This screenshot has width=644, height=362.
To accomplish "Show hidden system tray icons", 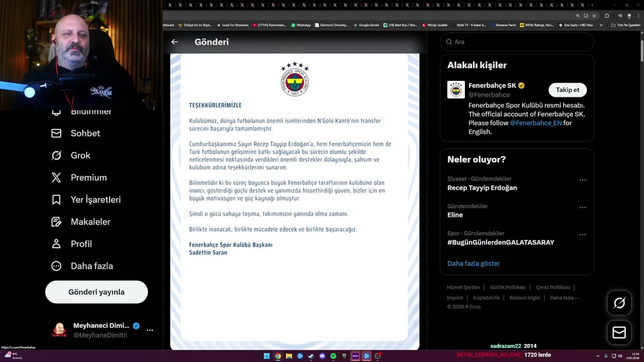I will coord(598,356).
